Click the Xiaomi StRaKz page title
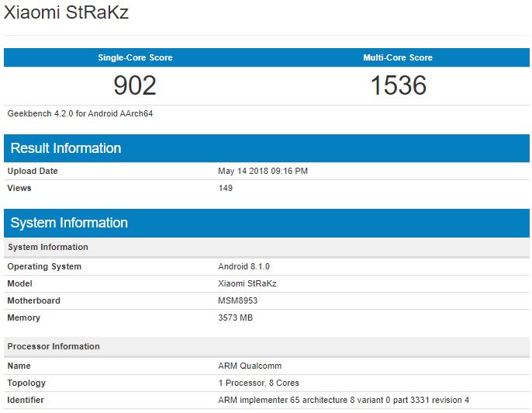This screenshot has width=532, height=413. point(64,14)
